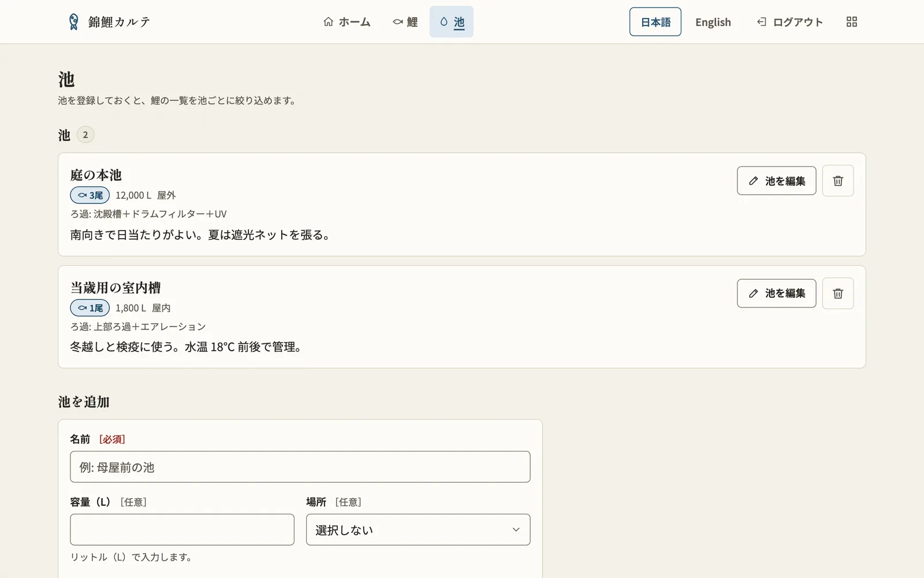Image resolution: width=924 pixels, height=578 pixels.
Task: Open the 場所 dropdown
Action: 418,529
